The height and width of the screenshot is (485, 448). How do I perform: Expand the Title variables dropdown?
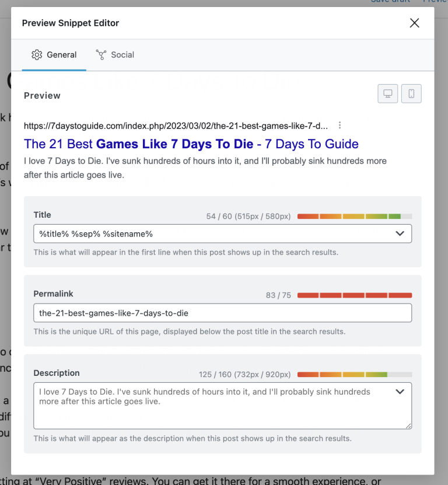tap(400, 233)
